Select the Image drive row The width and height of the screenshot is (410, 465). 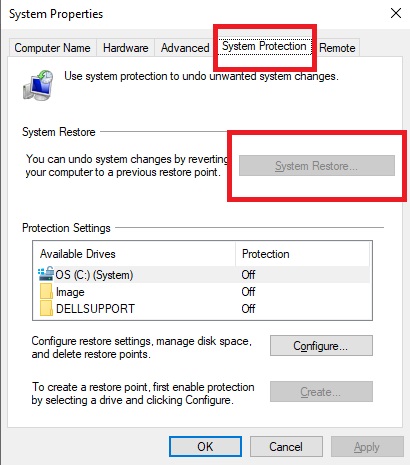(x=202, y=292)
